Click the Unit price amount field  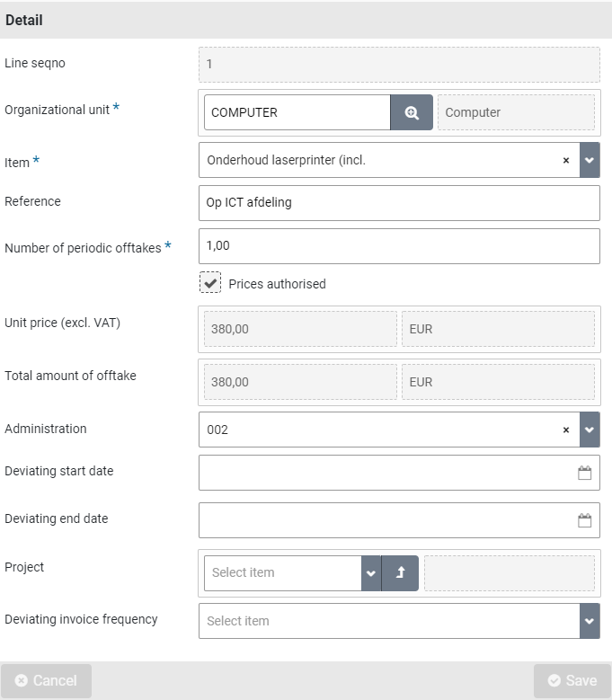click(x=300, y=329)
